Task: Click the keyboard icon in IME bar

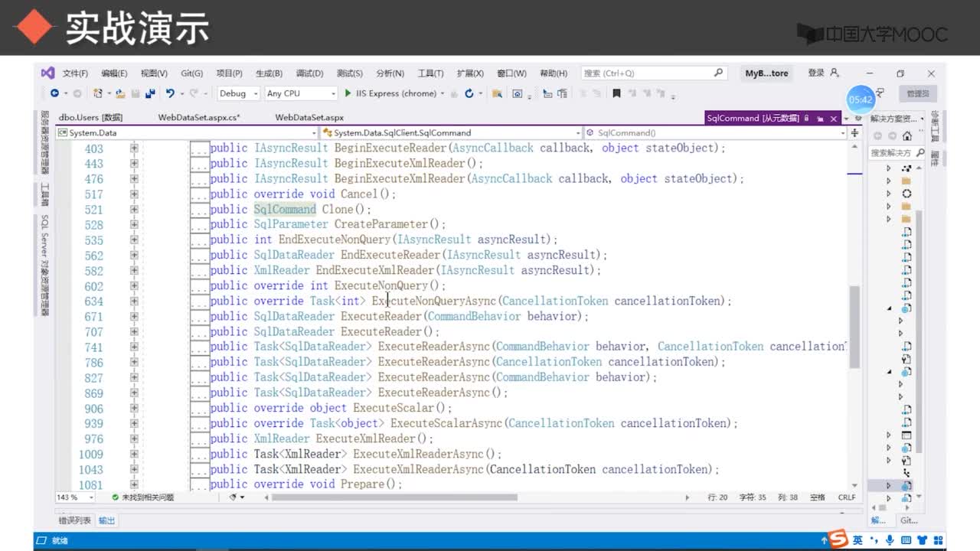Action: pyautogui.click(x=906, y=540)
